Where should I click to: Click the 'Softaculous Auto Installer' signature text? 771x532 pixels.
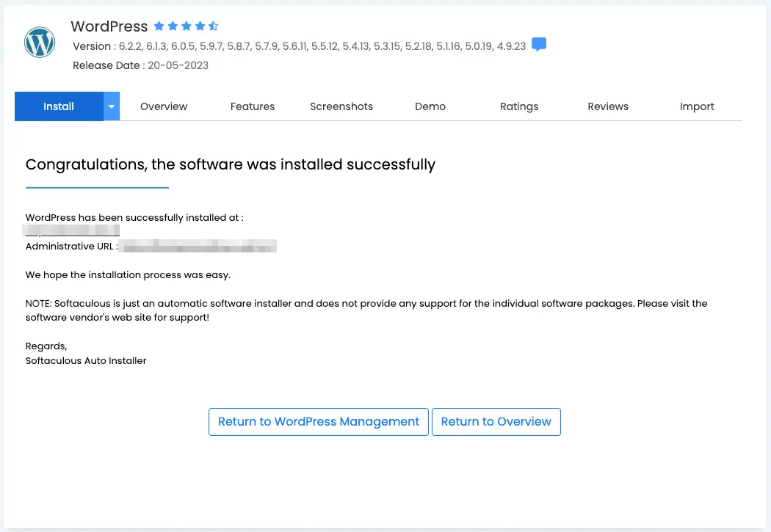click(x=86, y=360)
